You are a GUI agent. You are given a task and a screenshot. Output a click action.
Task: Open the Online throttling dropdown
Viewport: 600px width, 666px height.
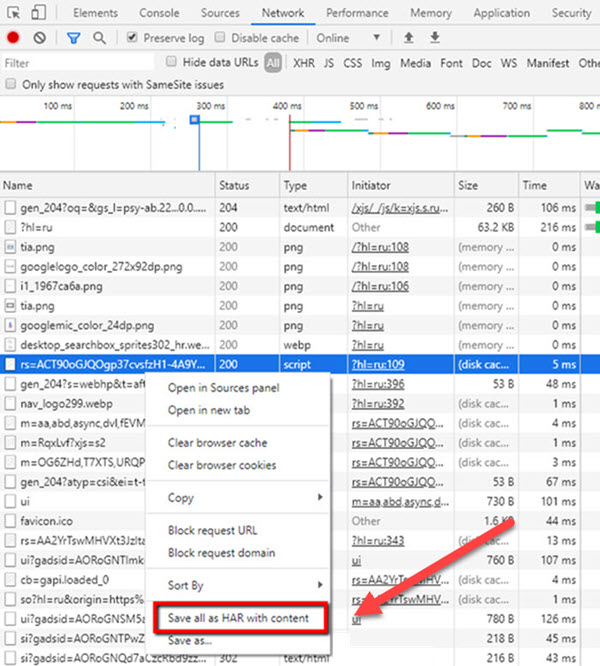click(x=347, y=38)
